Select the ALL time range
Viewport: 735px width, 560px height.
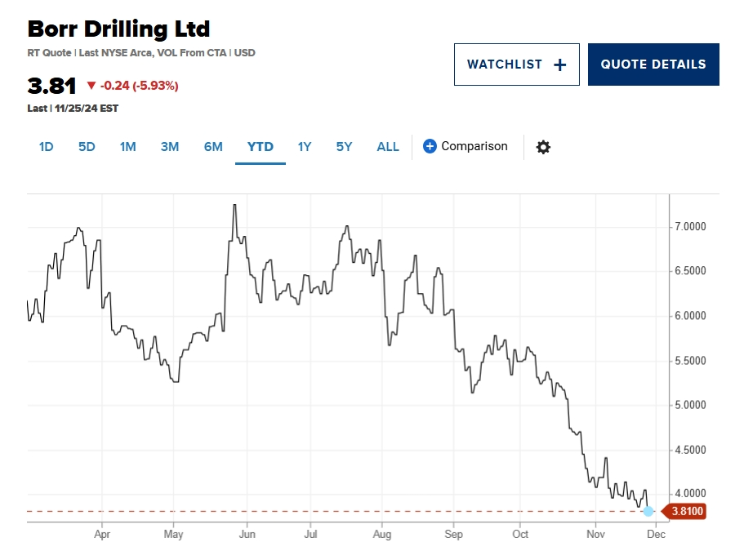tap(388, 147)
